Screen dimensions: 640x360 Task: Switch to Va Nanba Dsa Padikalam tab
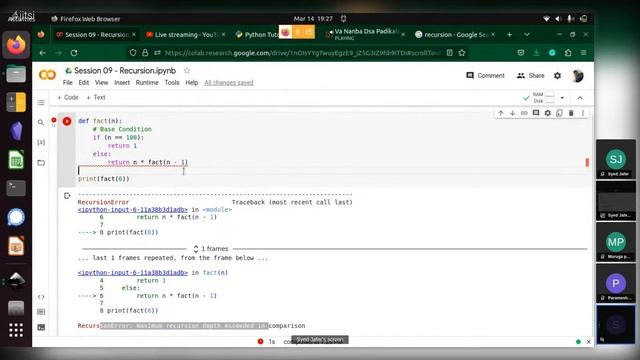(x=365, y=35)
